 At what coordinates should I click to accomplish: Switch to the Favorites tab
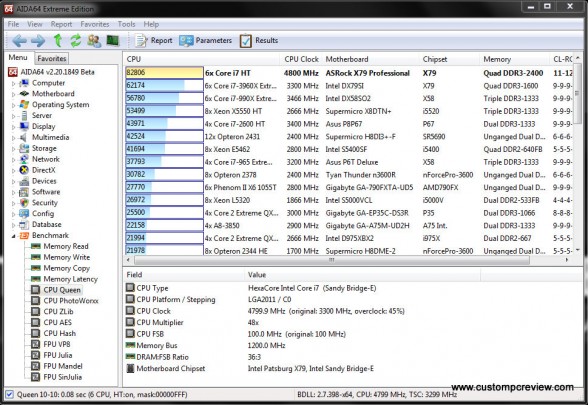coord(52,58)
